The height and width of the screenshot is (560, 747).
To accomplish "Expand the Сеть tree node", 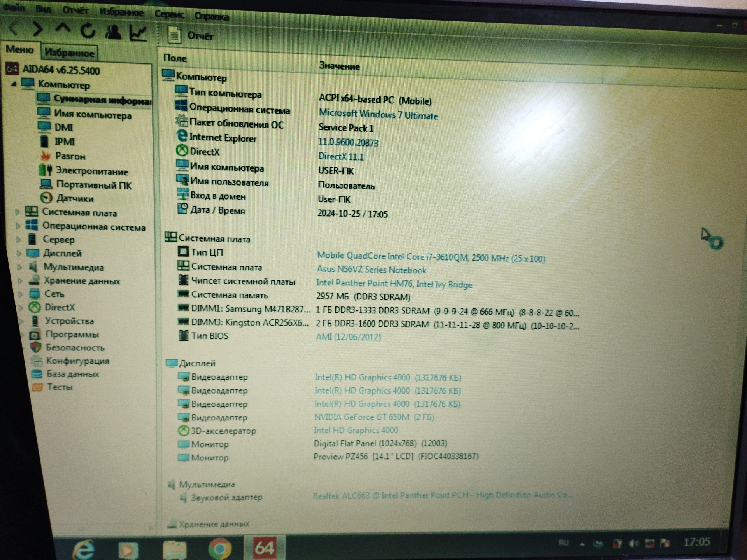I will [x=21, y=294].
